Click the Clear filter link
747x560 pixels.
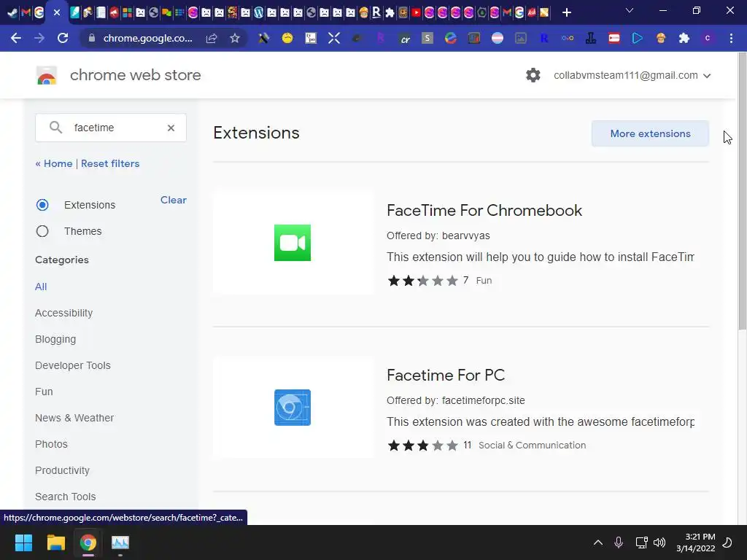(174, 200)
